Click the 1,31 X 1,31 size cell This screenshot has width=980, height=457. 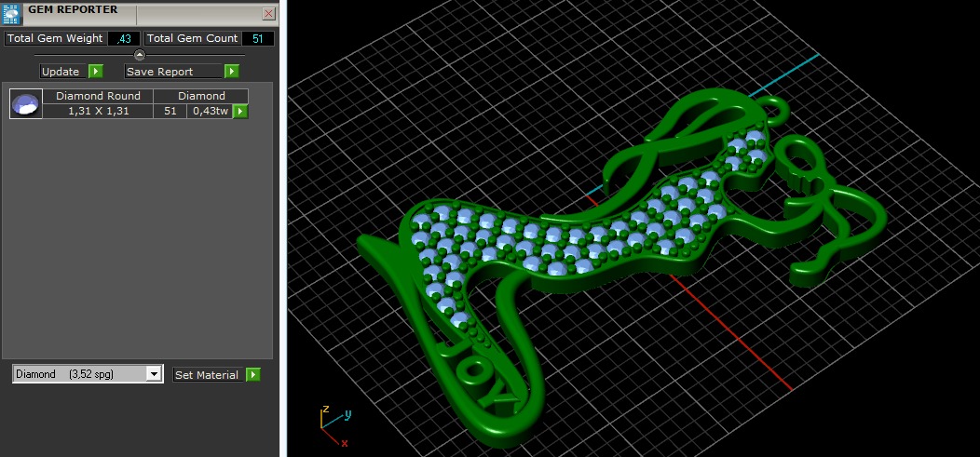pyautogui.click(x=98, y=111)
